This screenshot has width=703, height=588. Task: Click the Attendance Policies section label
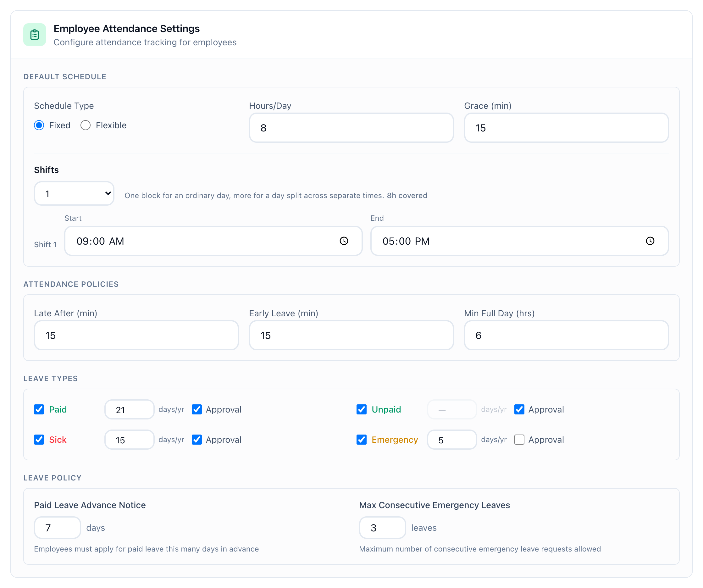tap(71, 284)
